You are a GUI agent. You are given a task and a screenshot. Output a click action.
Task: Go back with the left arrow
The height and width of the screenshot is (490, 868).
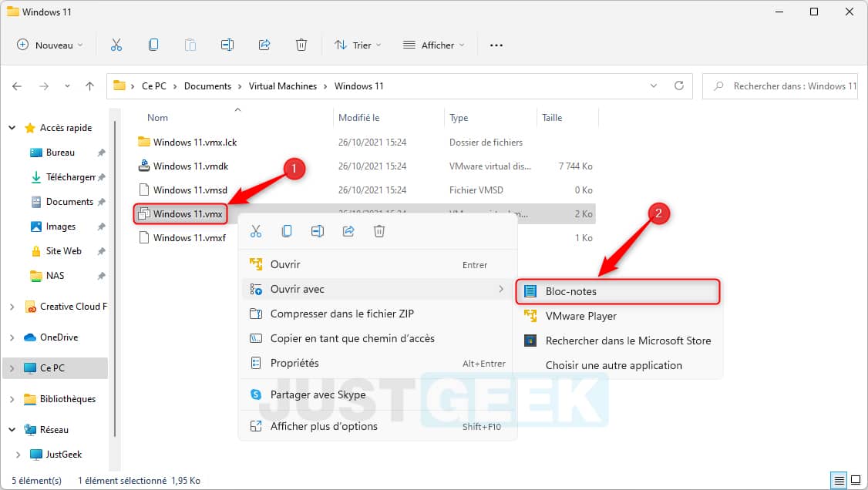tap(17, 86)
